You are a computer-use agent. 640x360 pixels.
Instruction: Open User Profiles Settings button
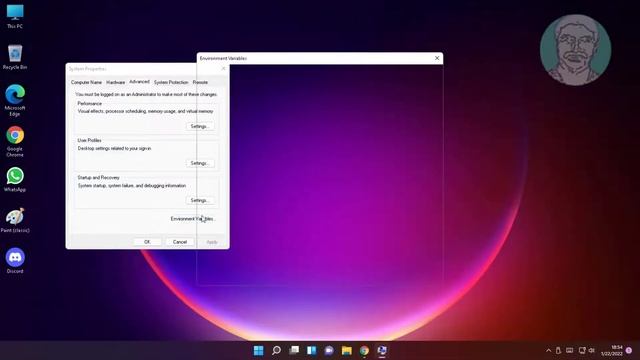pyautogui.click(x=200, y=163)
